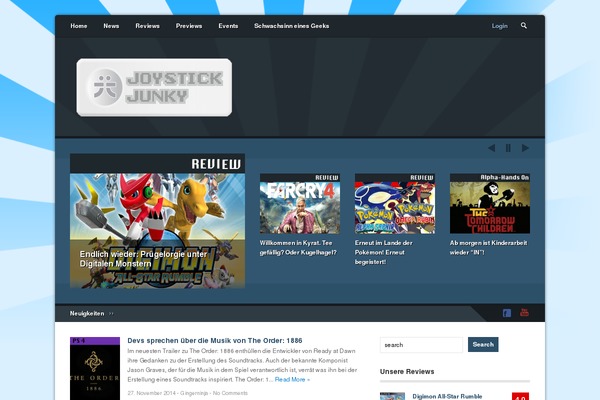The height and width of the screenshot is (400, 600).
Task: Open the Previews menu item
Action: click(x=189, y=26)
